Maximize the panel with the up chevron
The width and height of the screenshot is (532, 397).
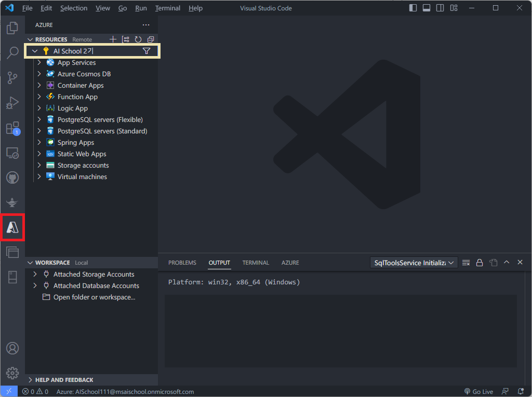pyautogui.click(x=507, y=262)
